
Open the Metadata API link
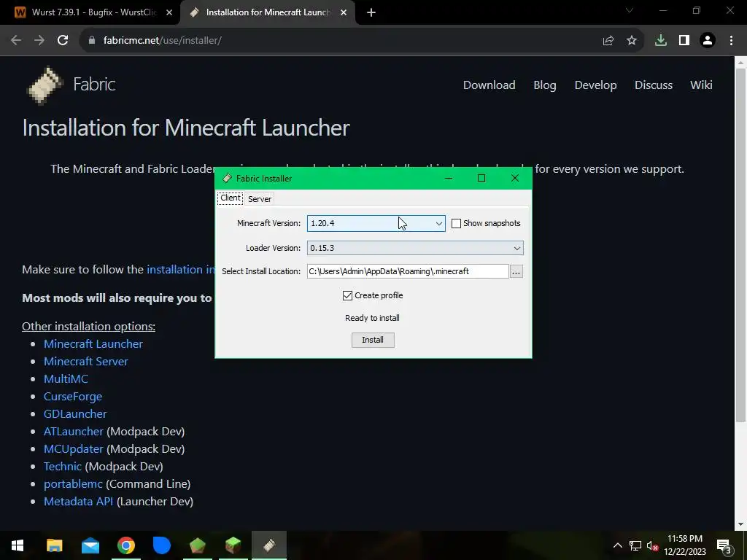pos(79,502)
